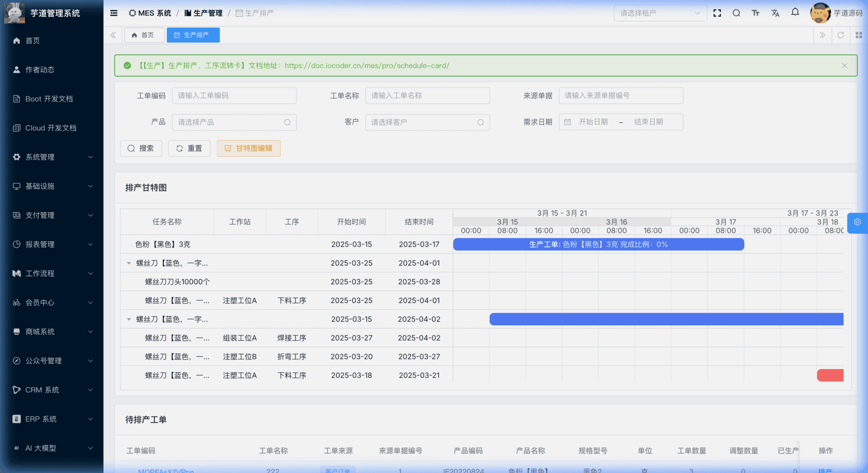Expand the 系统管理 sidebar menu
This screenshot has width=868, height=473.
(x=52, y=157)
